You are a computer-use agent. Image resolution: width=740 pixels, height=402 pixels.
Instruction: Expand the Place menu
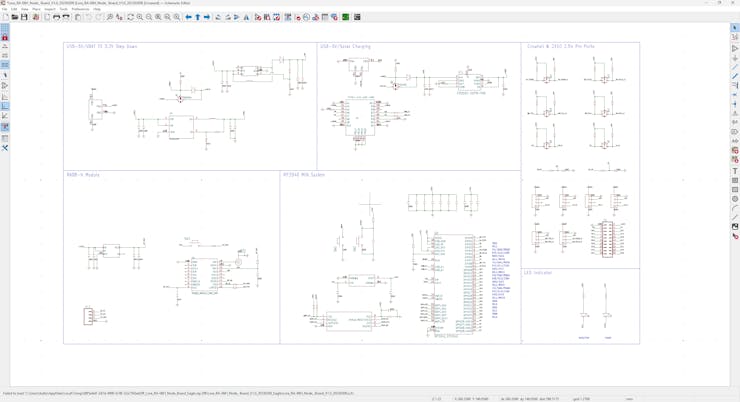(x=36, y=9)
